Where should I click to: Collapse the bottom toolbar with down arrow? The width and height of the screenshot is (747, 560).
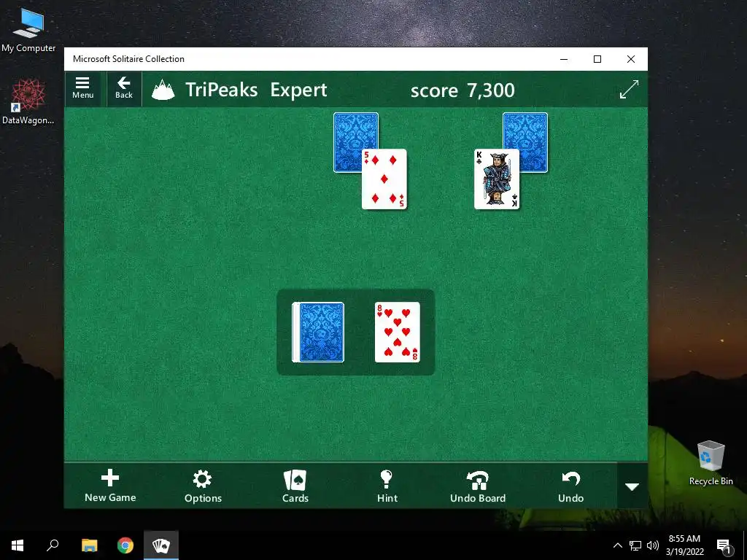(632, 486)
